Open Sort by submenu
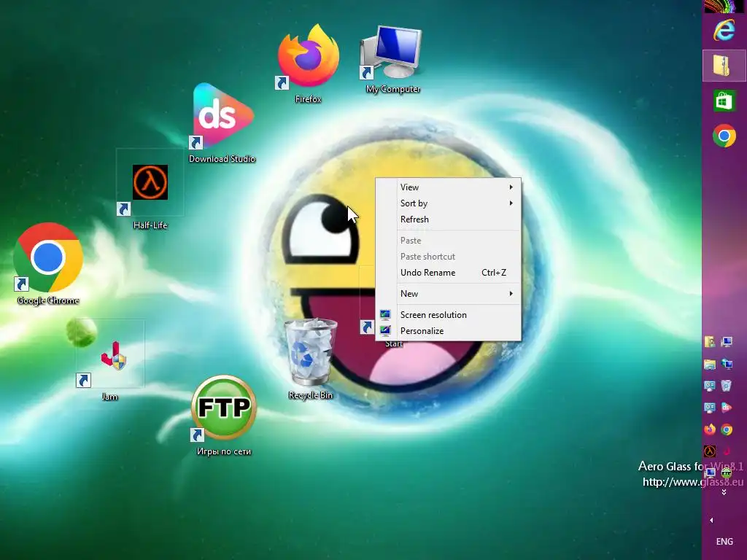The height and width of the screenshot is (560, 747). pyautogui.click(x=449, y=203)
